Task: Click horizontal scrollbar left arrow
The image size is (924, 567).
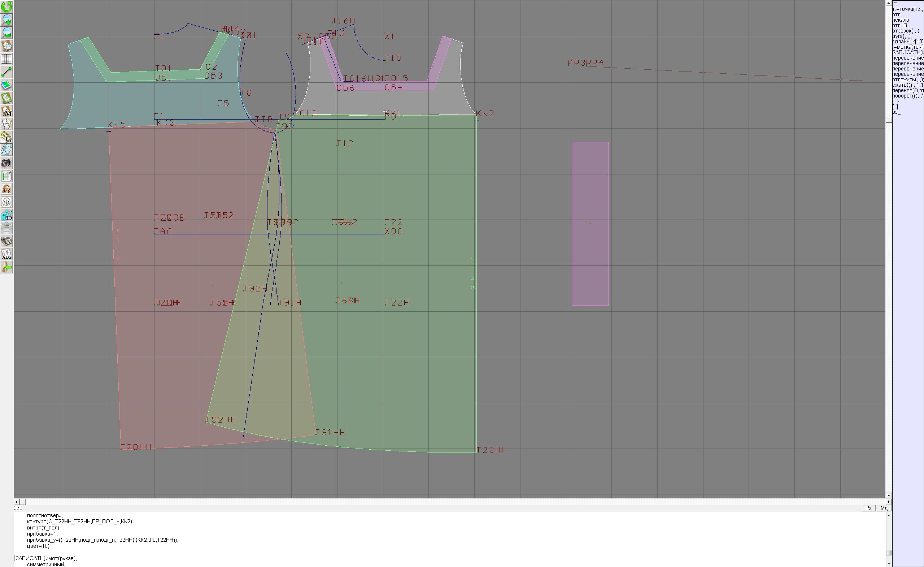Action: pyautogui.click(x=16, y=502)
